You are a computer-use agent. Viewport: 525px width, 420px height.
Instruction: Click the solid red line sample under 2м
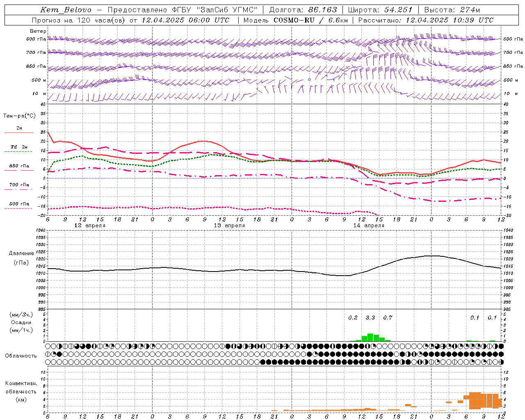pyautogui.click(x=19, y=133)
